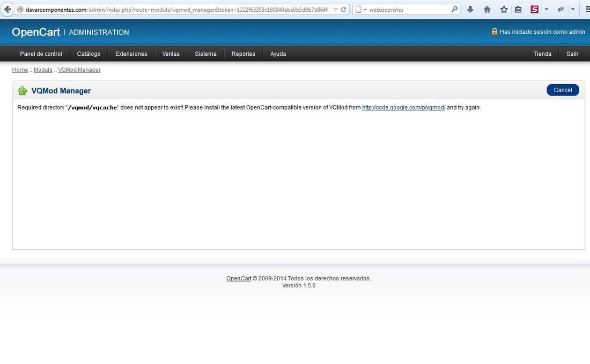This screenshot has width=590, height=364.
Task: Click the VQMod Manager heading text
Action: 61,91
